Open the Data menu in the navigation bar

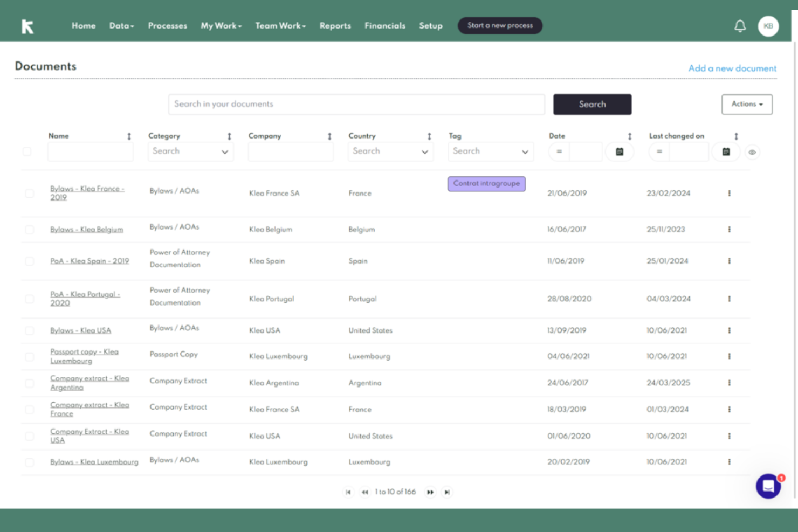tap(121, 25)
